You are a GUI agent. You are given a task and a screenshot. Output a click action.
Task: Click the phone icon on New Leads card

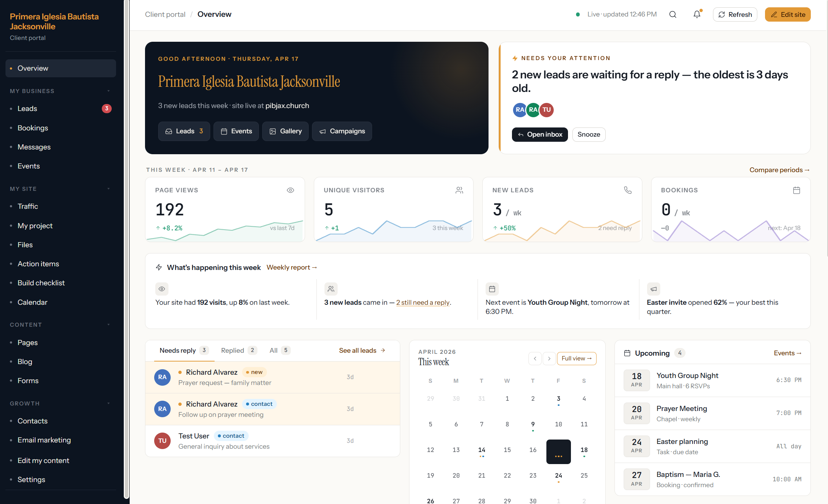point(628,190)
